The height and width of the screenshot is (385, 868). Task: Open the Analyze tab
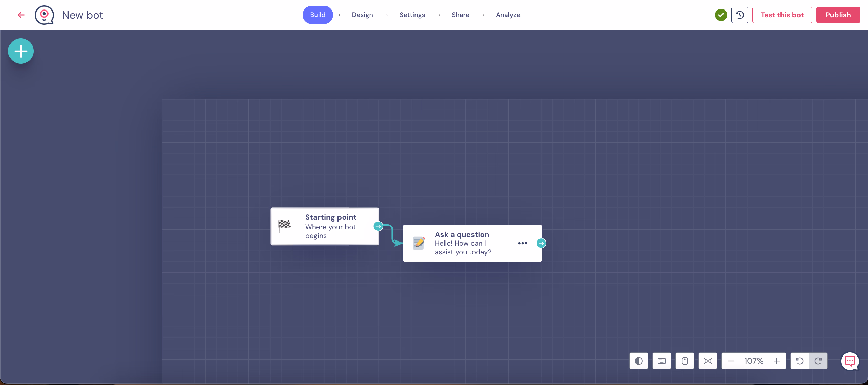coord(508,15)
